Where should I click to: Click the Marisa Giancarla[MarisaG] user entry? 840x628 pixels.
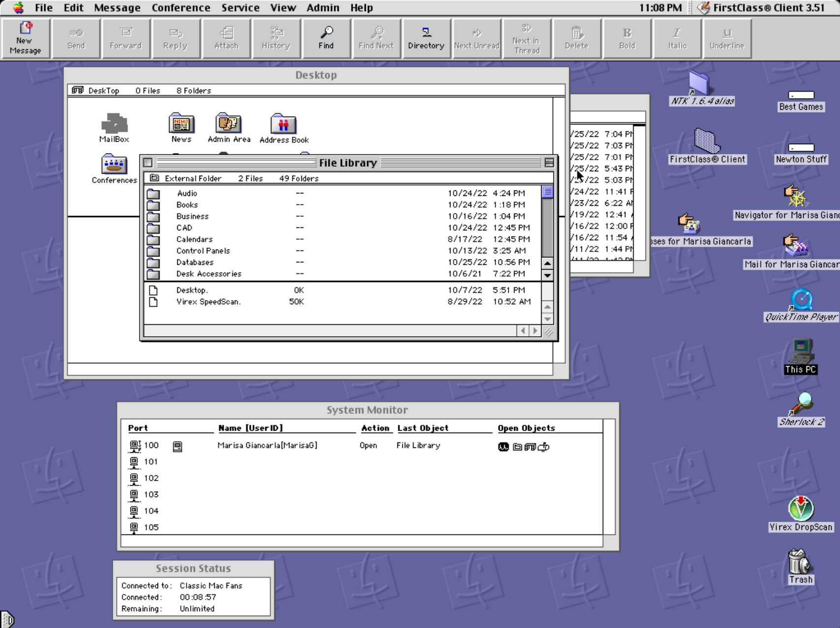(267, 445)
